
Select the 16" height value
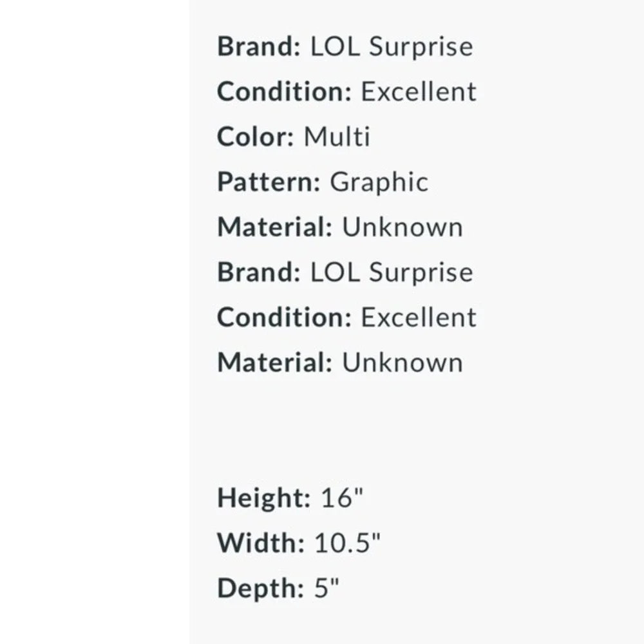[x=342, y=497]
